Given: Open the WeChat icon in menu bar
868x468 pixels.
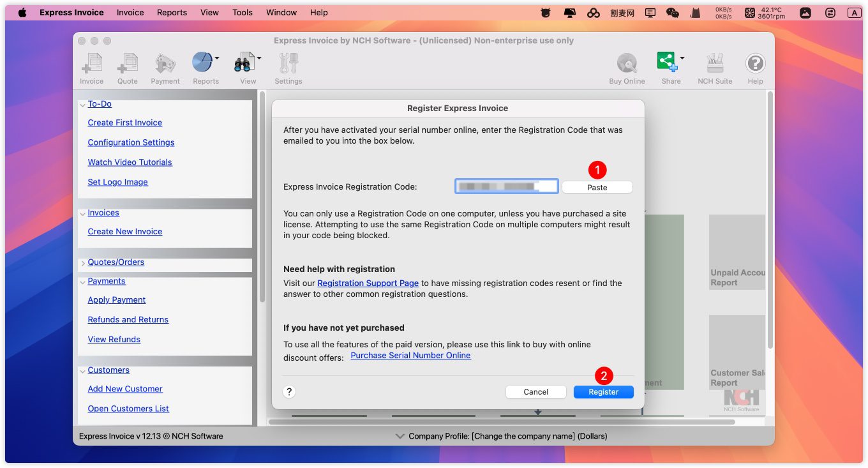Looking at the screenshot, I should coord(672,12).
